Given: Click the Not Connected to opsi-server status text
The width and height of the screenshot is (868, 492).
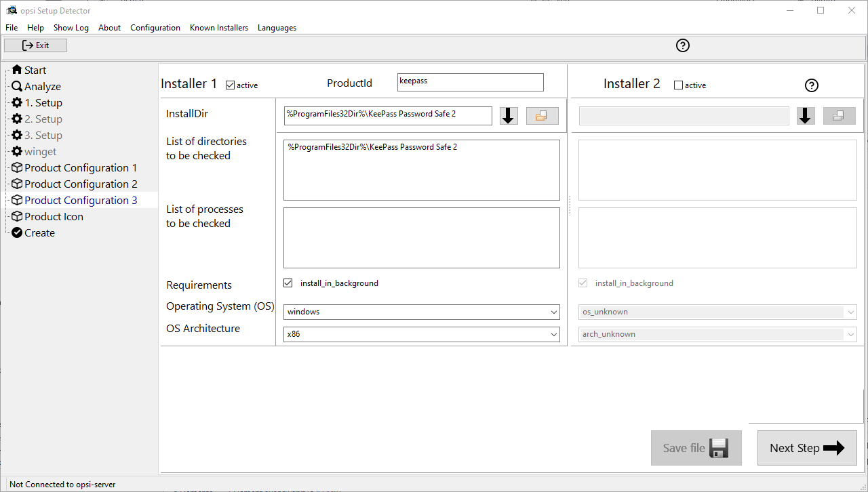Looking at the screenshot, I should pyautogui.click(x=62, y=485).
